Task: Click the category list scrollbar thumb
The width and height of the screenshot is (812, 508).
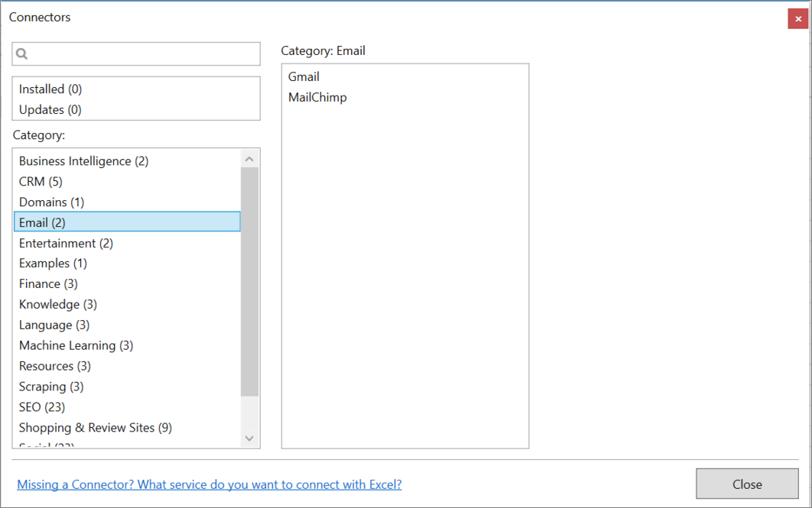Action: (249, 281)
